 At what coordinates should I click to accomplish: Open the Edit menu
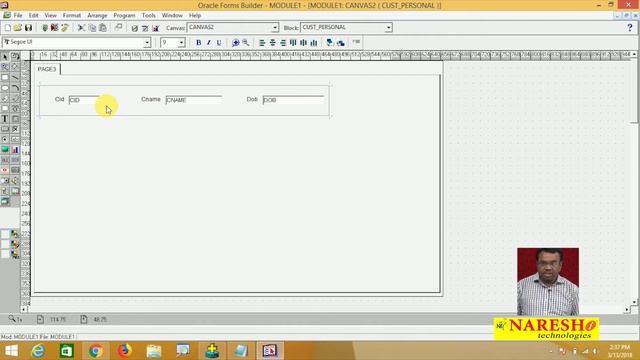click(x=33, y=16)
